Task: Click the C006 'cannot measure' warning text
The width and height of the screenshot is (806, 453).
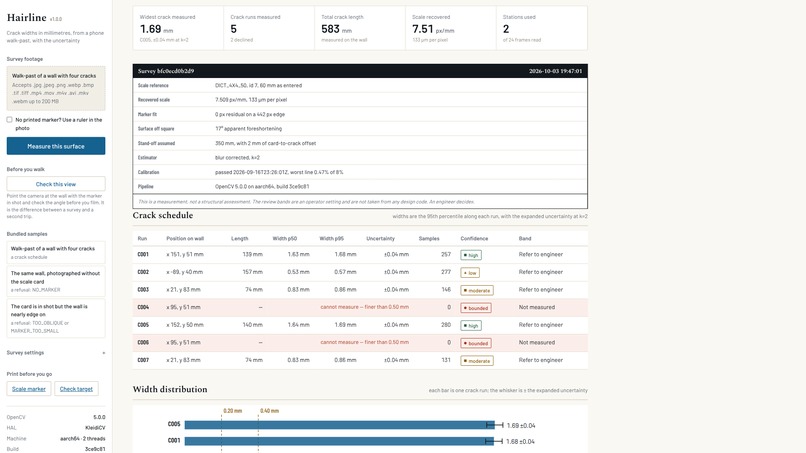Action: tap(364, 342)
